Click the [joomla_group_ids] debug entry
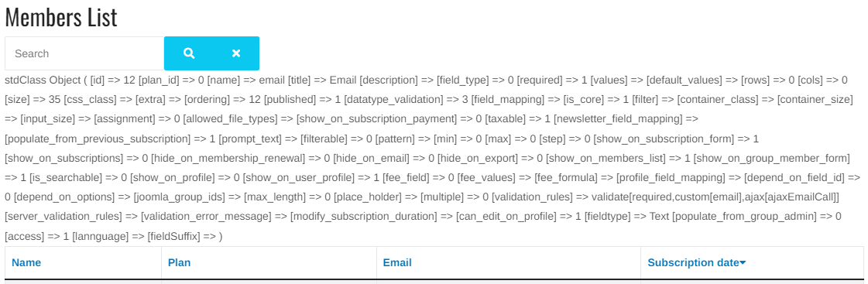Screen dimensions: 868x284 pos(180,197)
